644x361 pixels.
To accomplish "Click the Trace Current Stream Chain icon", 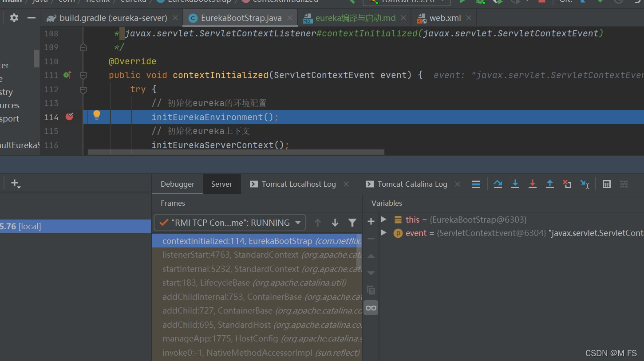I will coord(624,184).
